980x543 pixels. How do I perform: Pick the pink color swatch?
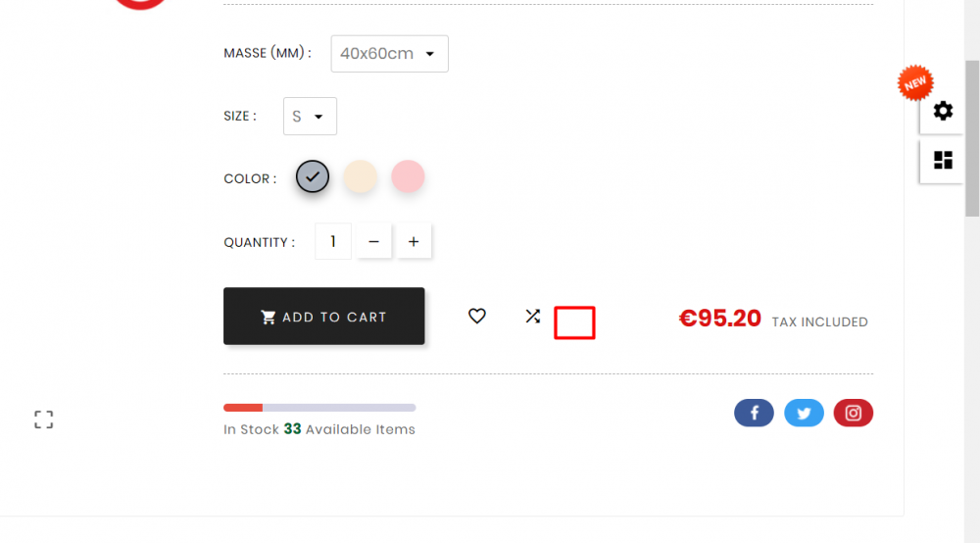tap(408, 176)
